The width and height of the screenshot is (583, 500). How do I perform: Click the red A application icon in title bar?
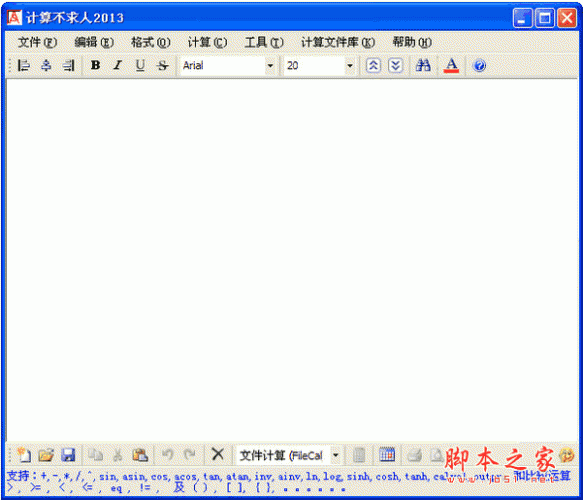point(15,17)
